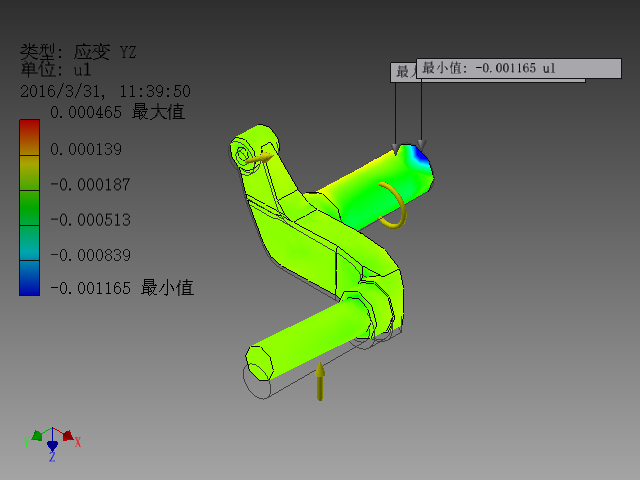Pick the red-orange segment of the color bar

[x=29, y=137]
